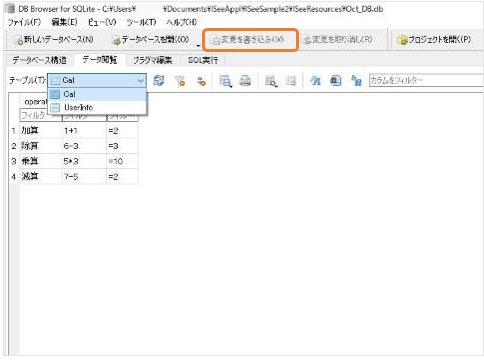Click the cell '6-3'

coord(84,146)
